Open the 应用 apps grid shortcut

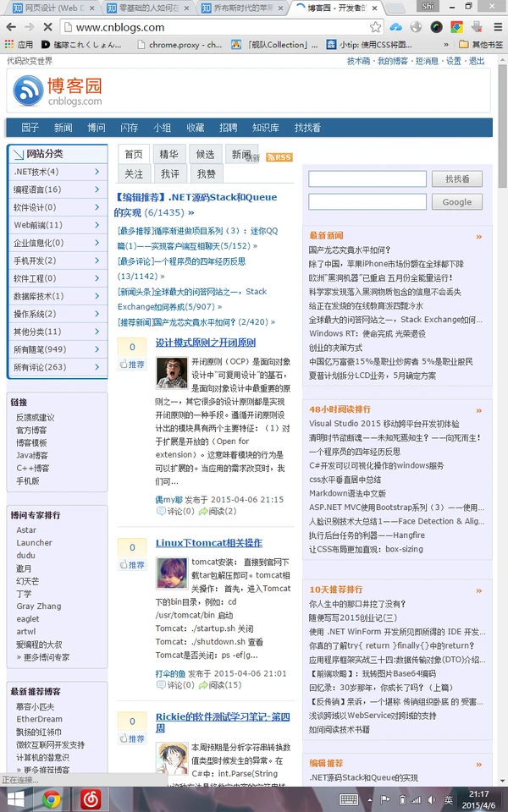pyautogui.click(x=19, y=45)
